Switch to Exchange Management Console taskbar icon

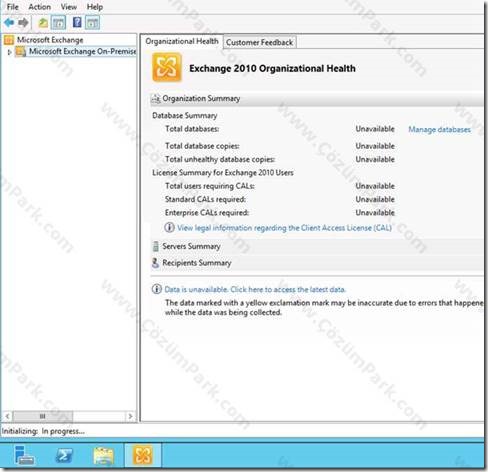pyautogui.click(x=143, y=455)
